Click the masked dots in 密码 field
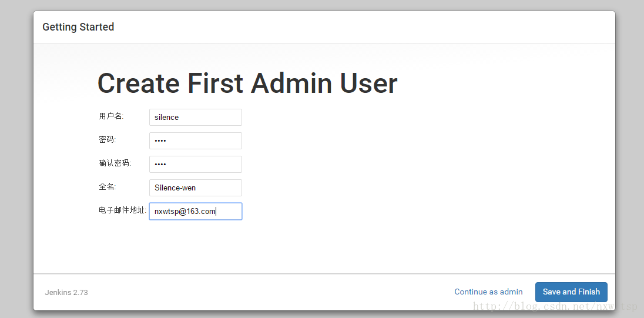 (x=160, y=140)
